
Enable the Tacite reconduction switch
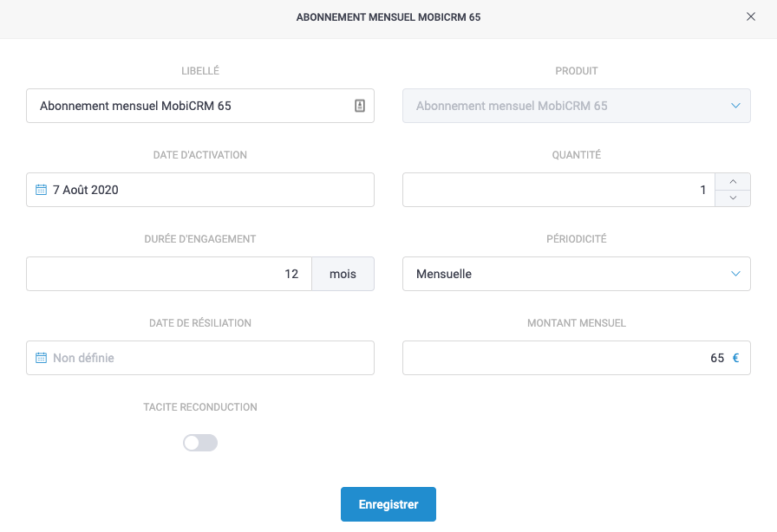click(200, 443)
